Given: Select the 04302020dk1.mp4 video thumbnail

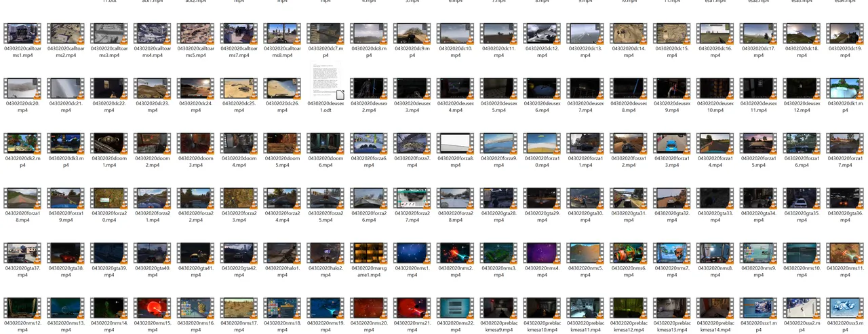Looking at the screenshot, I should point(845,88).
